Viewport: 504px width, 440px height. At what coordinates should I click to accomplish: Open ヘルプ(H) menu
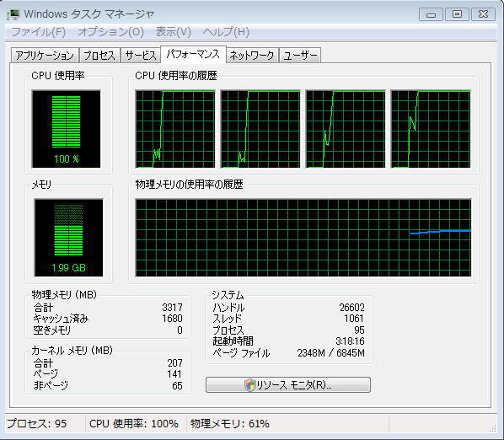[x=226, y=32]
